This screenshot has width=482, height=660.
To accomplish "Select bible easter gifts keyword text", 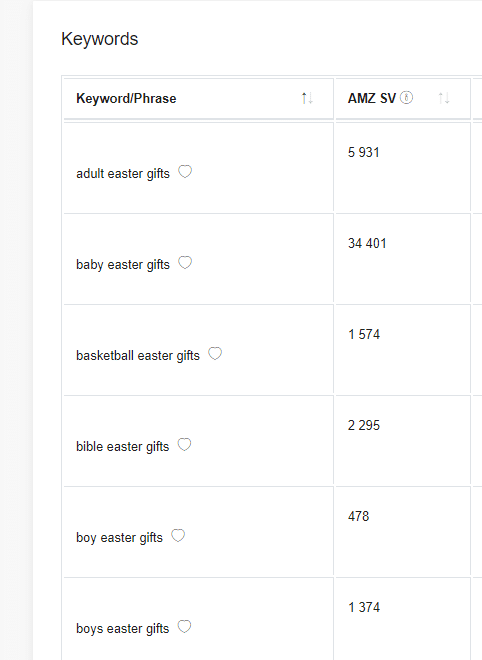I will [x=122, y=447].
